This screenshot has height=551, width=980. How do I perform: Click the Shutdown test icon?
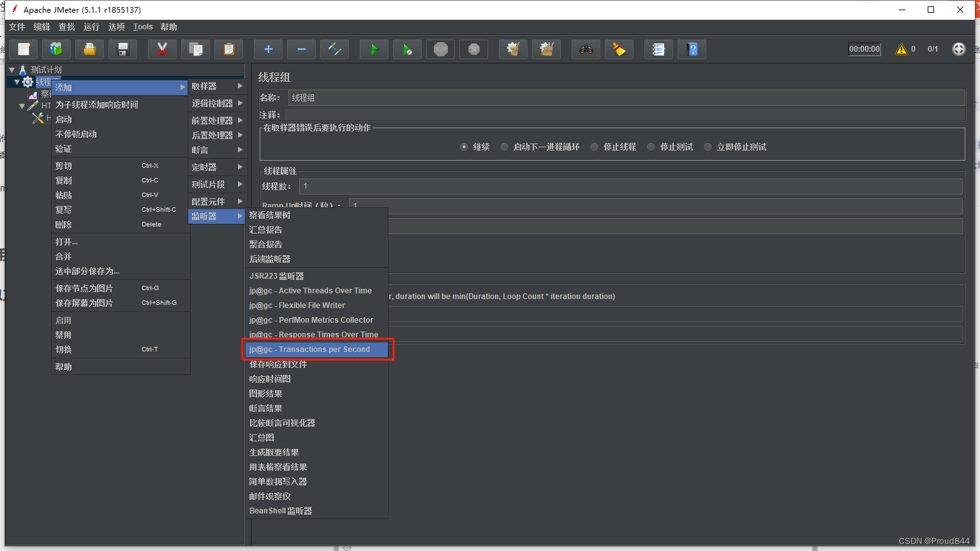tap(473, 49)
